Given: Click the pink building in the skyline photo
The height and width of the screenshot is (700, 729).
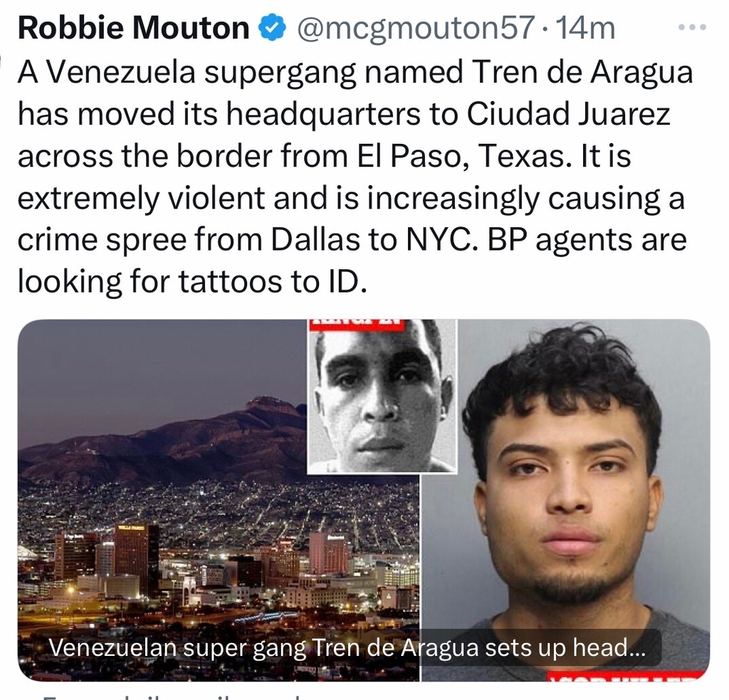Looking at the screenshot, I should coord(329,553).
